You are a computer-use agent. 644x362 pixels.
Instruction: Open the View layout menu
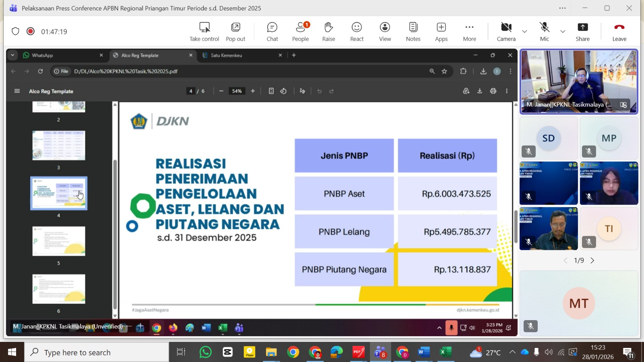[x=385, y=31]
